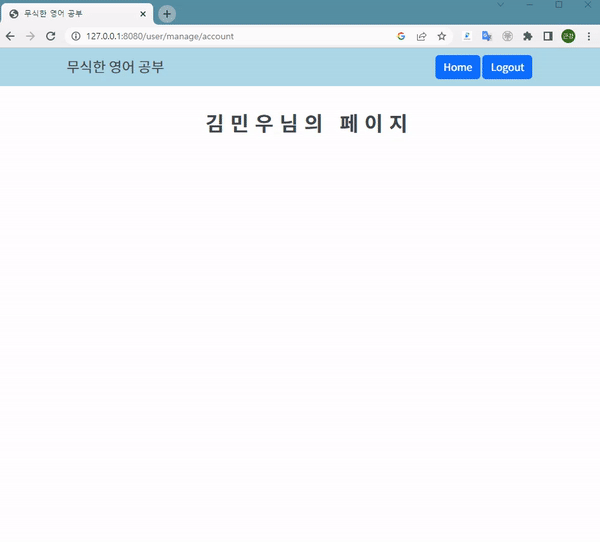This screenshot has height=542, width=600.
Task: Click the browser forward arrow
Action: click(30, 36)
